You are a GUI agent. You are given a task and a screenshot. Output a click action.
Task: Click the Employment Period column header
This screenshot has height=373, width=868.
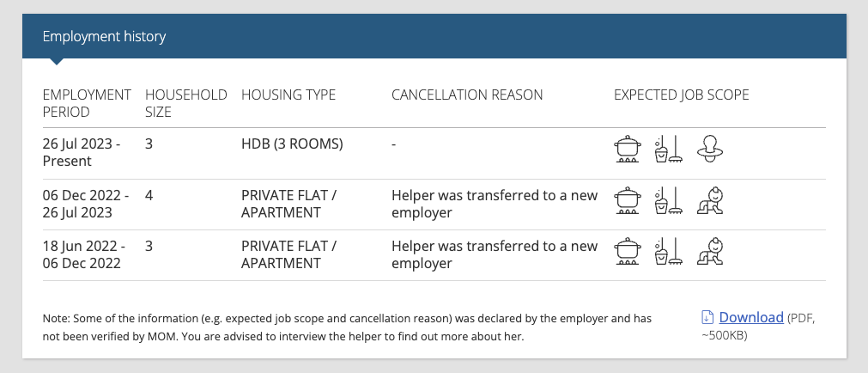[x=87, y=103]
